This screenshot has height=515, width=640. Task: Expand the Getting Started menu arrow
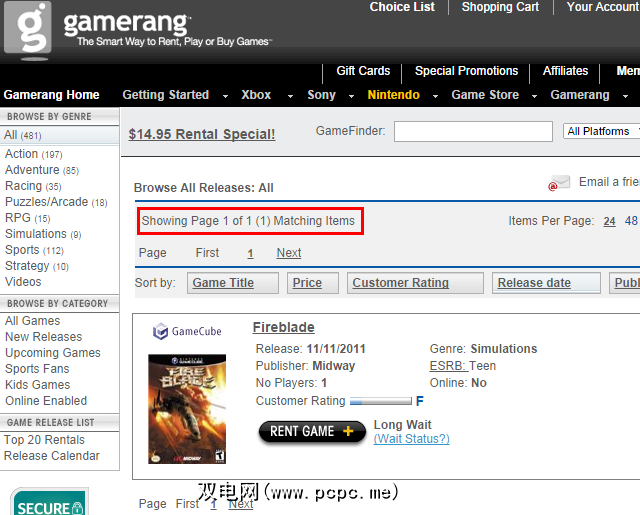coord(225,96)
